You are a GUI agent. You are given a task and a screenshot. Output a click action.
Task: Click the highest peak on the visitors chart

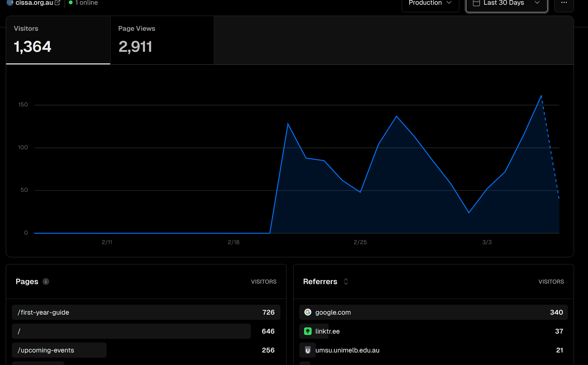pyautogui.click(x=541, y=96)
